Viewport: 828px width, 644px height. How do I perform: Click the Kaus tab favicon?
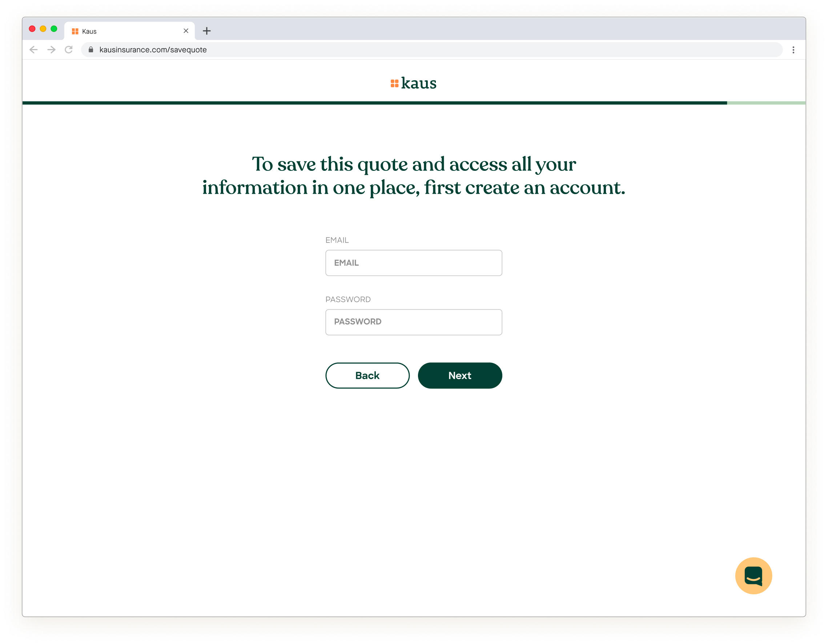[x=75, y=32]
